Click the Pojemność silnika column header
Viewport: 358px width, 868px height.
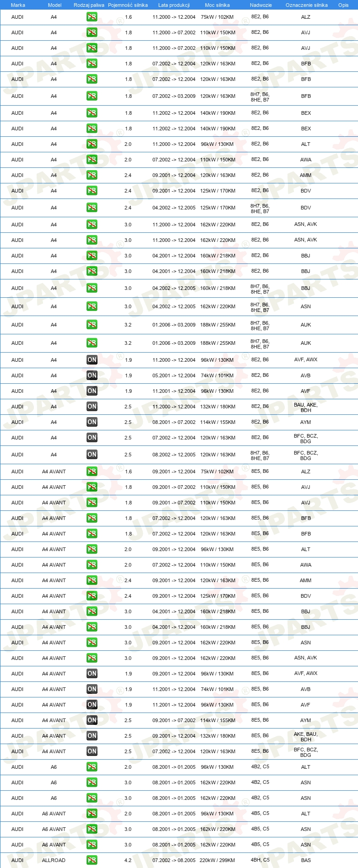128,5
